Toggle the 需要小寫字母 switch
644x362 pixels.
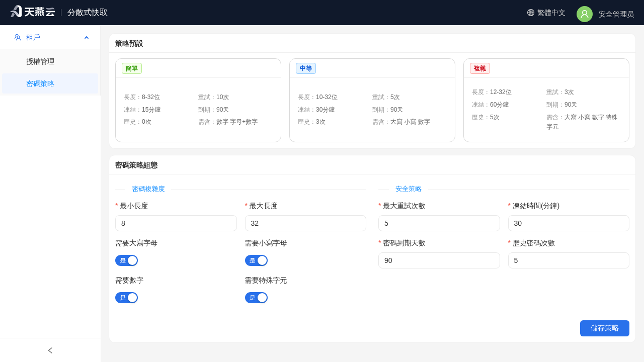click(256, 260)
